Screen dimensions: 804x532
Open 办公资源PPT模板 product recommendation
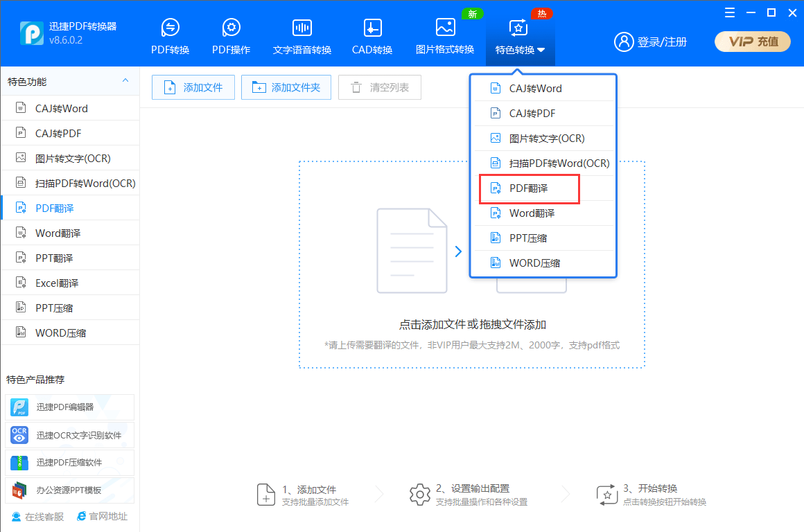70,490
